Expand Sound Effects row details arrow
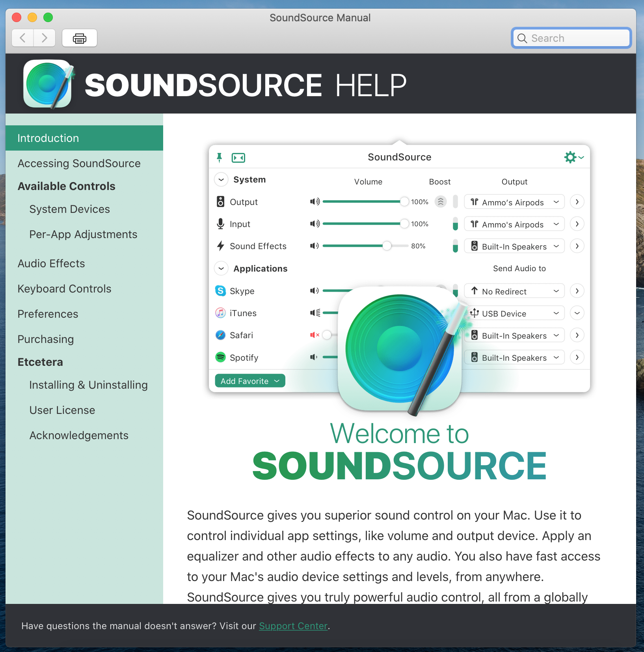644x652 pixels. tap(577, 246)
